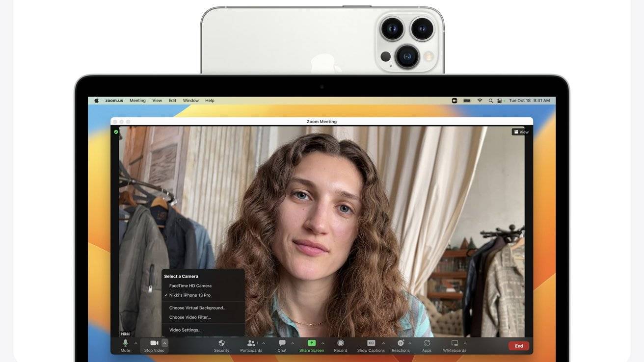
Task: Click the Zoom Meeting window title
Action: pos(322,122)
